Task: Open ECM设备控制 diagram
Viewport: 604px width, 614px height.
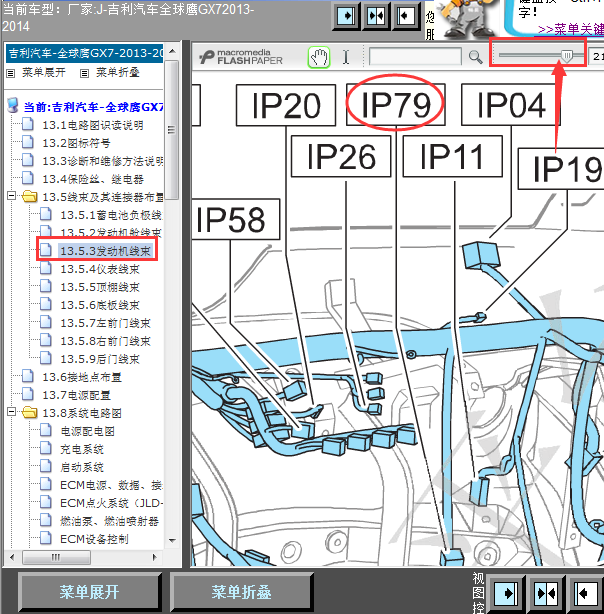Action: click(x=94, y=540)
